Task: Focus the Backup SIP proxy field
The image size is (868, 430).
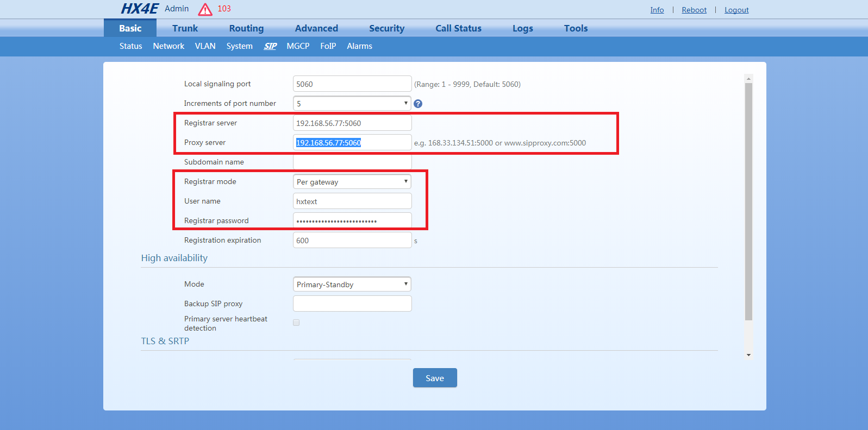Action: pyautogui.click(x=352, y=303)
